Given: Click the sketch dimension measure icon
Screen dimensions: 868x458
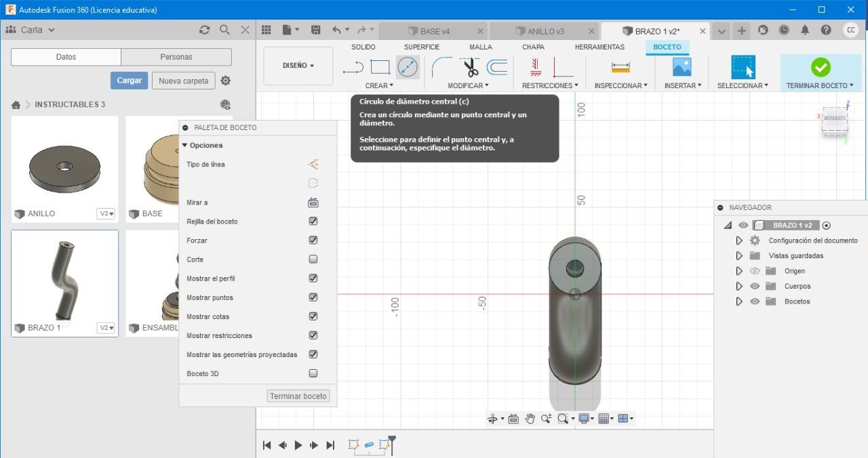Looking at the screenshot, I should tap(620, 67).
